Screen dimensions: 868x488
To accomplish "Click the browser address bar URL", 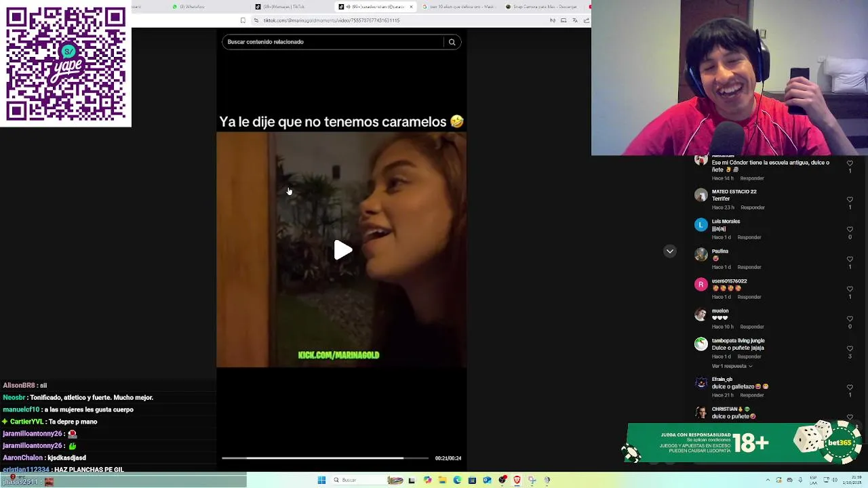I will point(332,20).
